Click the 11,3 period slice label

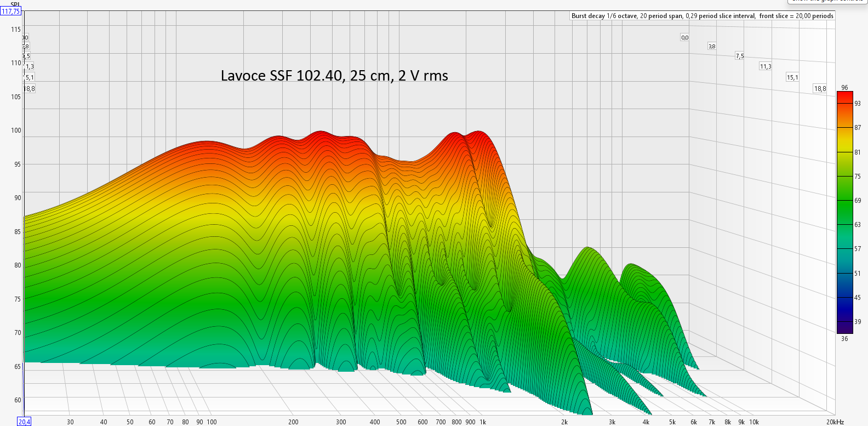click(766, 66)
